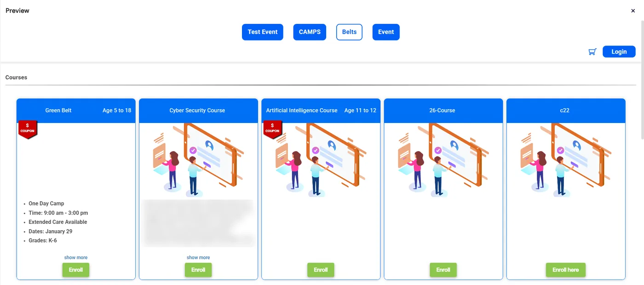This screenshot has width=644, height=285.
Task: Click the Artificial Intelligence Course illustration
Action: (x=321, y=160)
